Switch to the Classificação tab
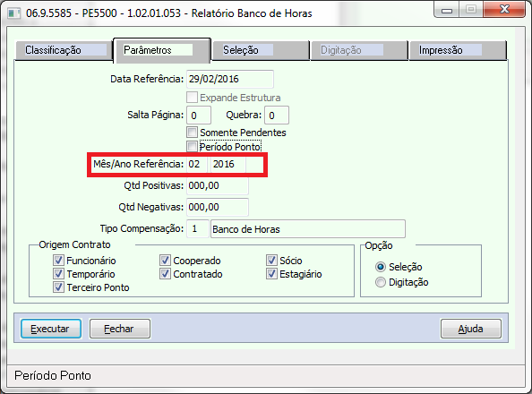The image size is (532, 394). click(64, 50)
